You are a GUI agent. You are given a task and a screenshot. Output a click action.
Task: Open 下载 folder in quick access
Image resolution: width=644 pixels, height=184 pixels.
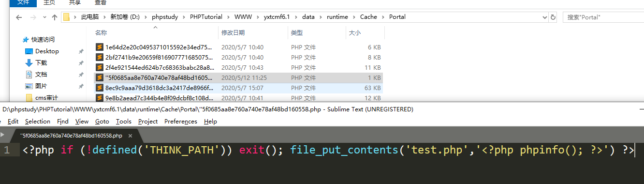tap(41, 63)
